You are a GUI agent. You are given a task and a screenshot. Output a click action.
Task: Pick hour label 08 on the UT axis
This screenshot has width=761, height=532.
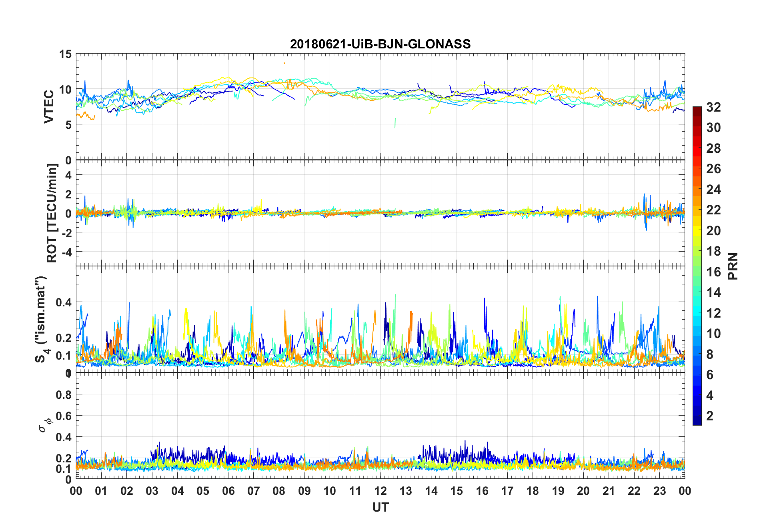(279, 491)
